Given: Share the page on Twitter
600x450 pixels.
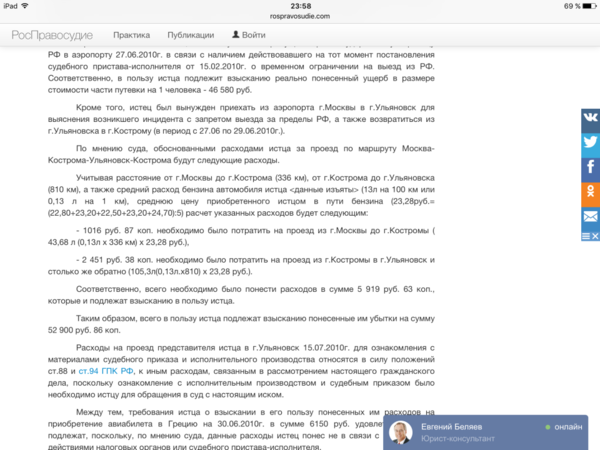Looking at the screenshot, I should point(590,142).
